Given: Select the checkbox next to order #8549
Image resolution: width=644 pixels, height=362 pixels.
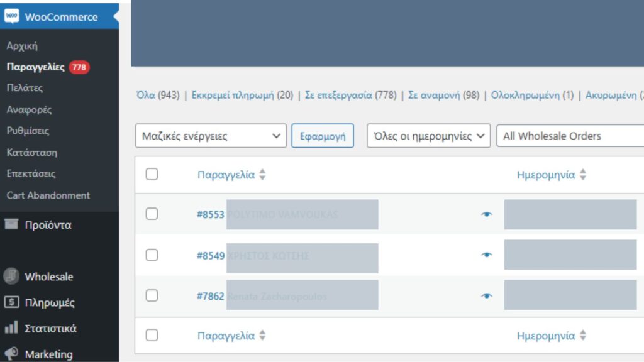Looking at the screenshot, I should click(152, 255).
